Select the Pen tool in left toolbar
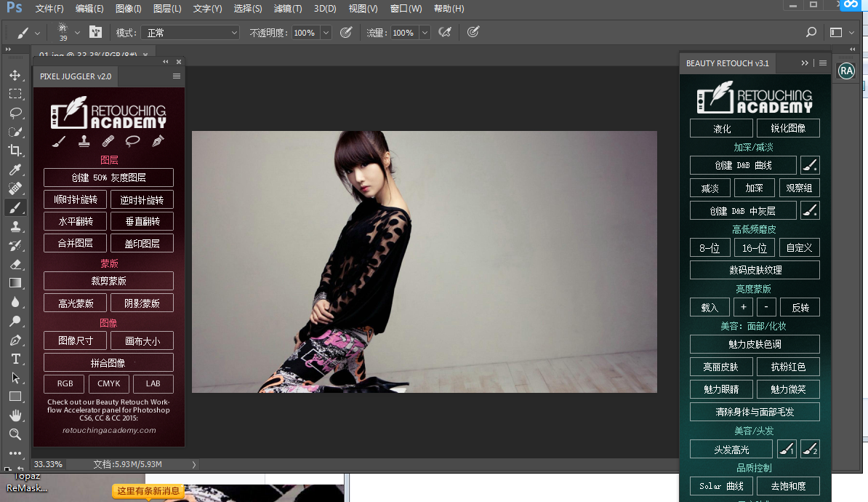The height and width of the screenshot is (502, 868). point(15,340)
